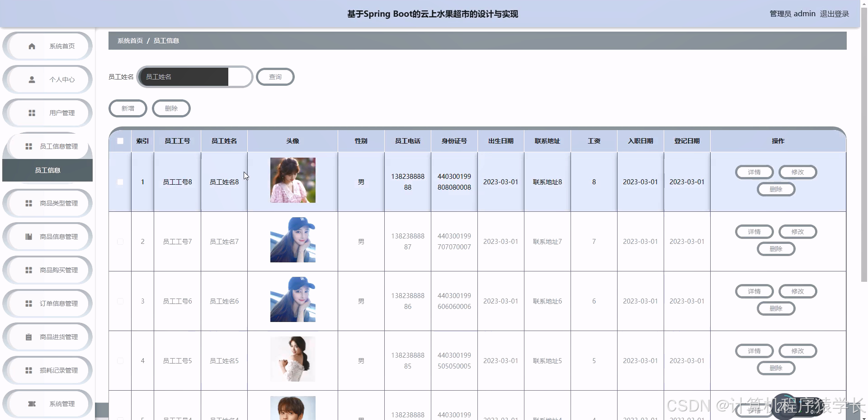Open 个人中心 menu item

(47, 79)
